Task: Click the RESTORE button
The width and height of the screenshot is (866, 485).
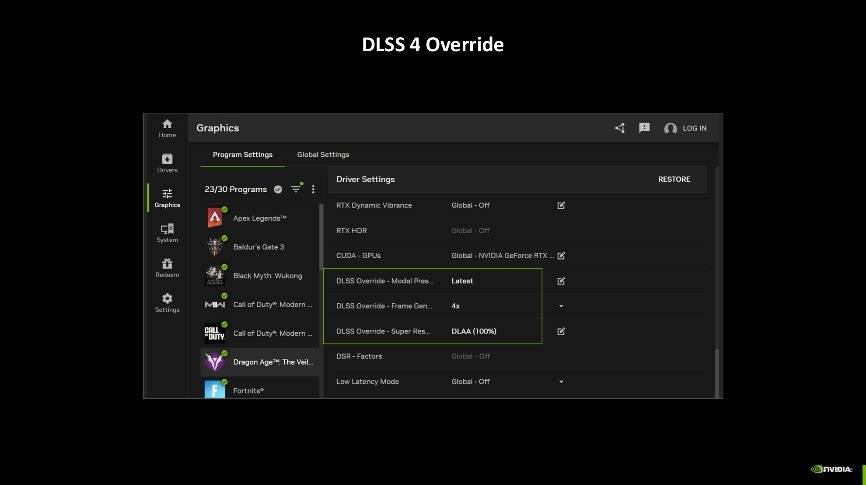Action: (x=673, y=180)
